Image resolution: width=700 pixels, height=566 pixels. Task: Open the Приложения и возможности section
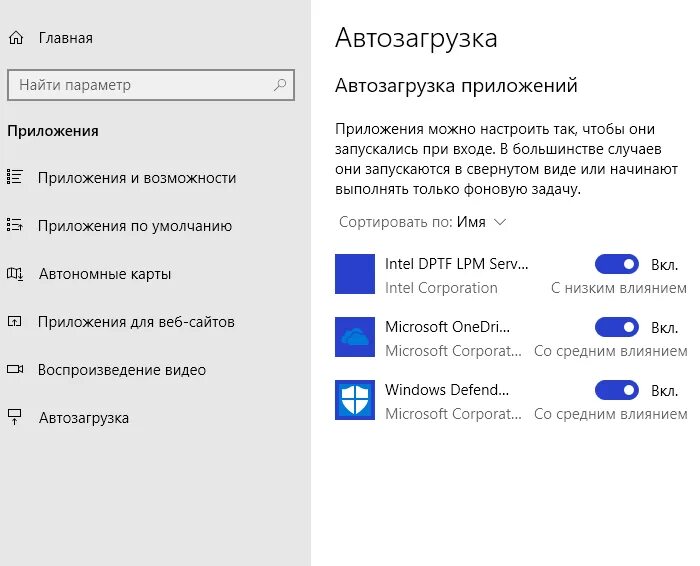[x=137, y=178]
